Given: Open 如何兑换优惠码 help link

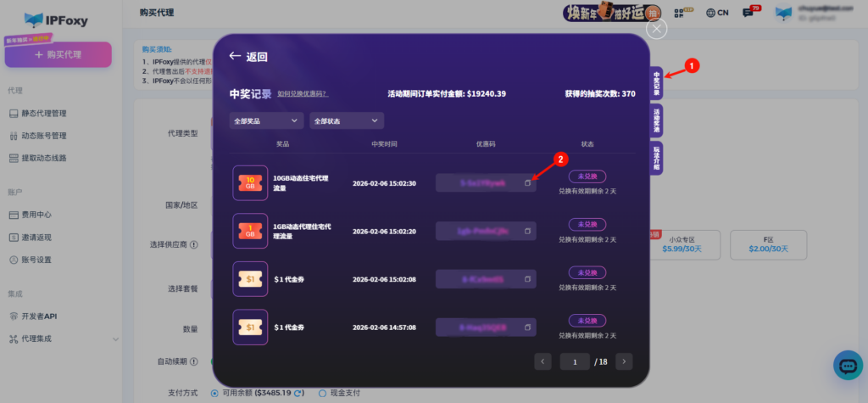Looking at the screenshot, I should pos(303,94).
